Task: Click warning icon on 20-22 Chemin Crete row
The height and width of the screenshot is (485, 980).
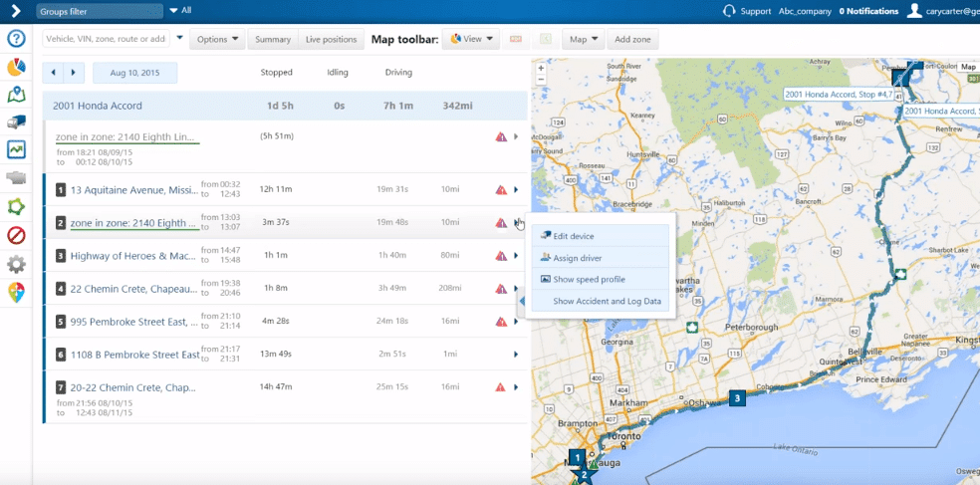Action: click(x=501, y=386)
